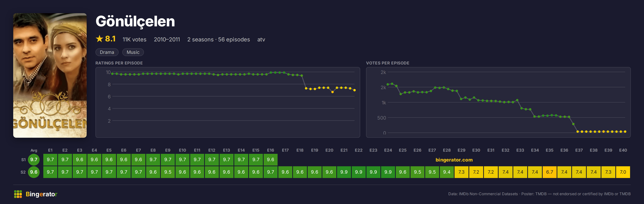Screen dimensions: 644x204
Task: Click the Bingerator brand name text
Action: (x=41, y=194)
